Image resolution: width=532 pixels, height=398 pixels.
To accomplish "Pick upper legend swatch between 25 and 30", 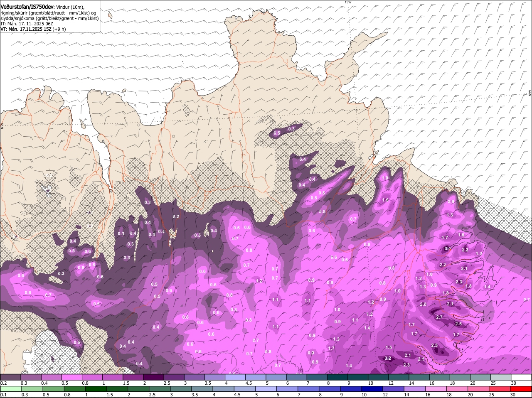I will pos(501,377).
